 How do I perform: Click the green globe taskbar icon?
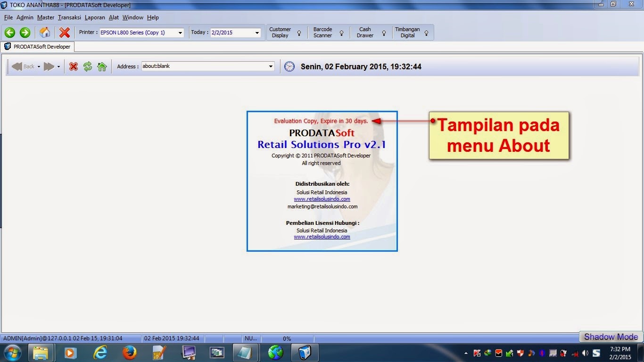275,353
